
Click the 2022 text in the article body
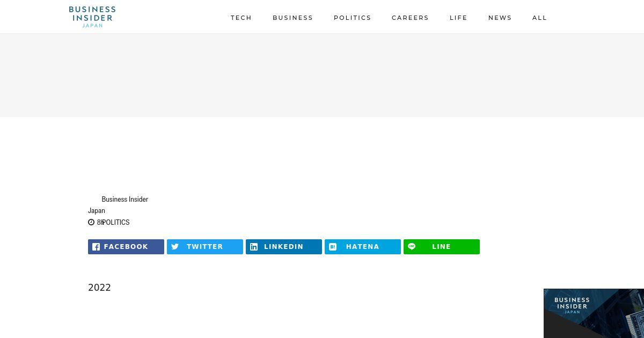pos(99,288)
